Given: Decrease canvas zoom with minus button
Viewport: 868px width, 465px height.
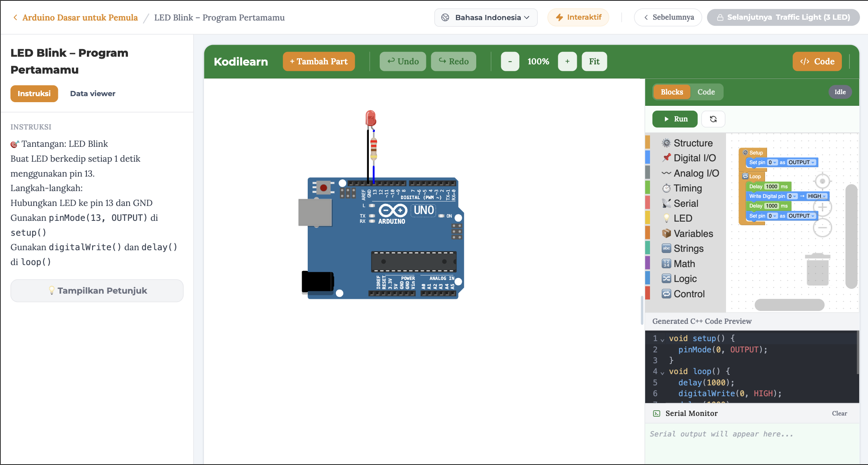Looking at the screenshot, I should point(510,62).
